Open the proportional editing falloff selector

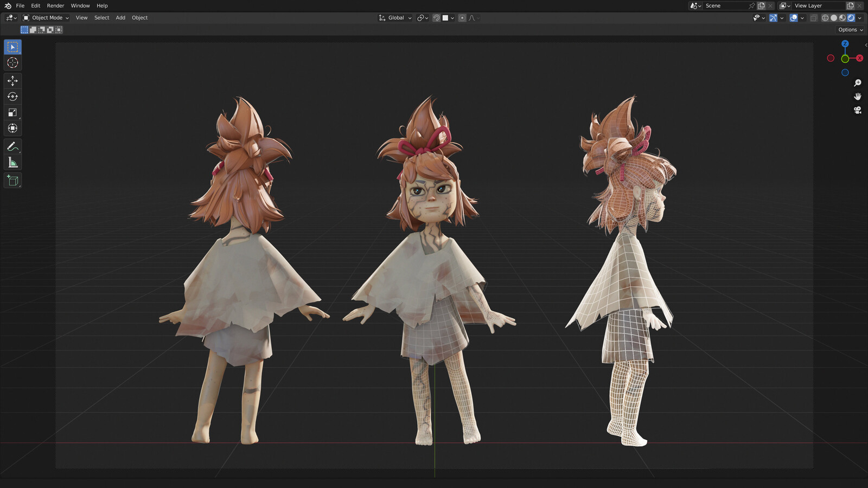click(x=474, y=18)
